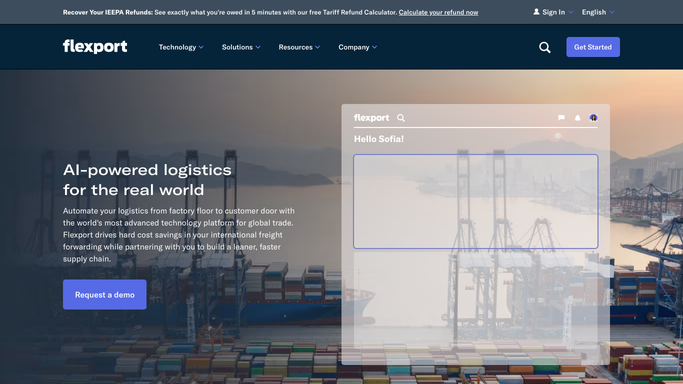Click the flexport logo in the preview panel
683x384 pixels.
click(371, 118)
